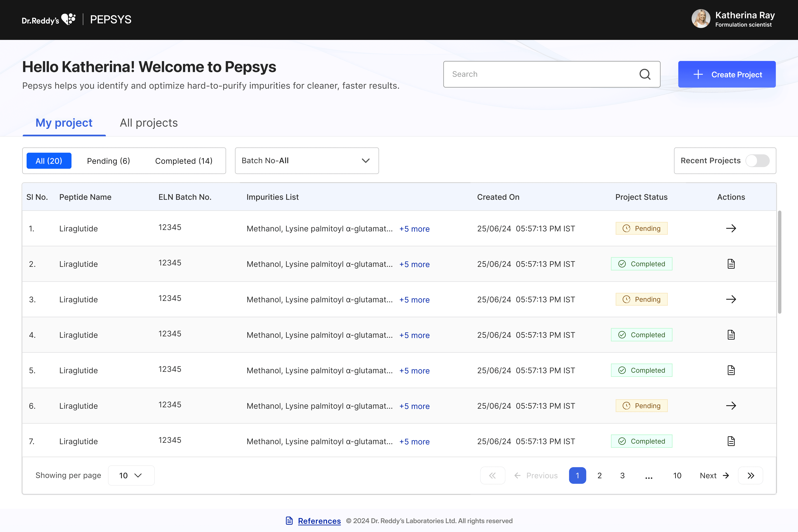Screen dimensions: 798x532
Task: Click the search magnifier icon
Action: click(645, 74)
